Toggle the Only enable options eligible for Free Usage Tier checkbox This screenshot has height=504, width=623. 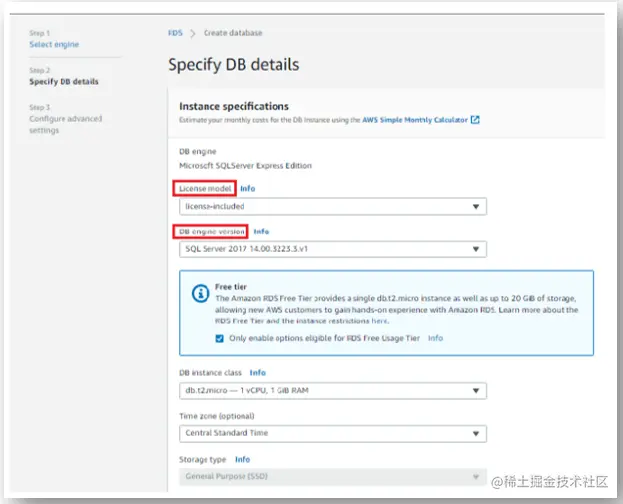click(219, 338)
